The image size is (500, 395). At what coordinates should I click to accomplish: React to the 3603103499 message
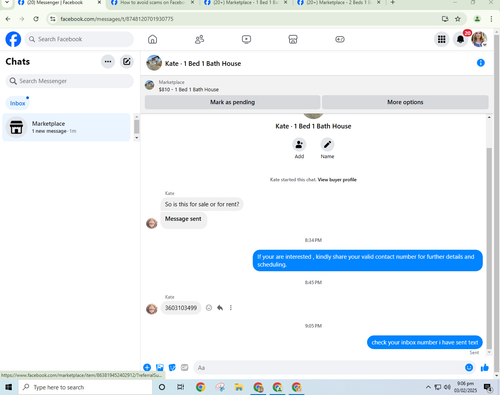209,308
